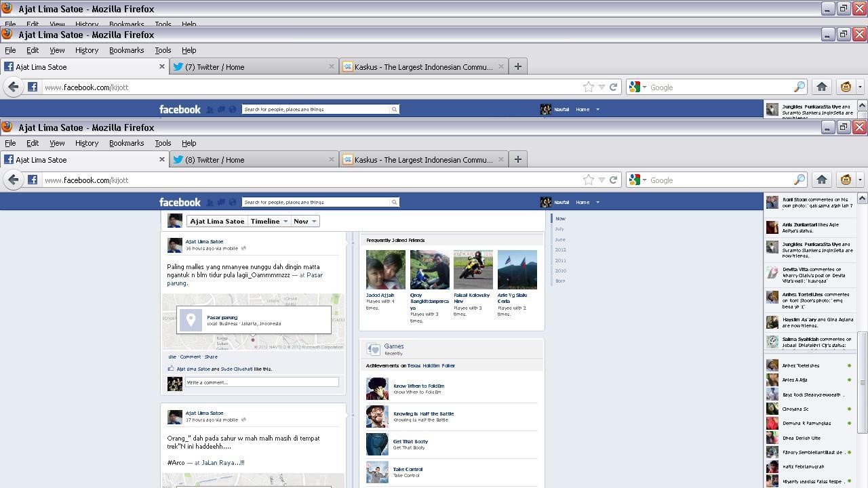
Task: Jump to July on the timeline
Action: click(x=559, y=229)
